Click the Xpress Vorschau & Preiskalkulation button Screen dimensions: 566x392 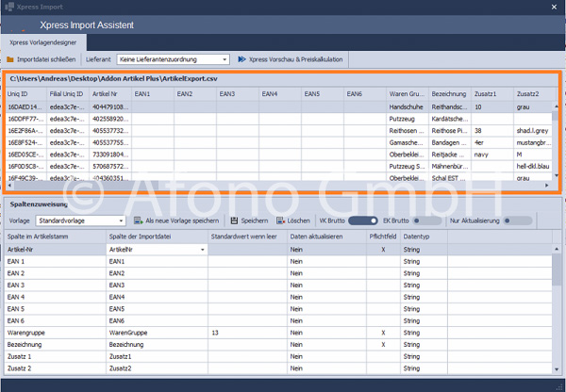click(x=291, y=59)
